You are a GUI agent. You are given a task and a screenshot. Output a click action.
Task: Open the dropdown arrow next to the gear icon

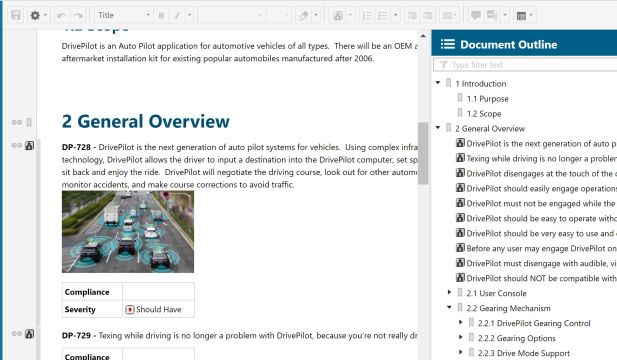click(45, 15)
